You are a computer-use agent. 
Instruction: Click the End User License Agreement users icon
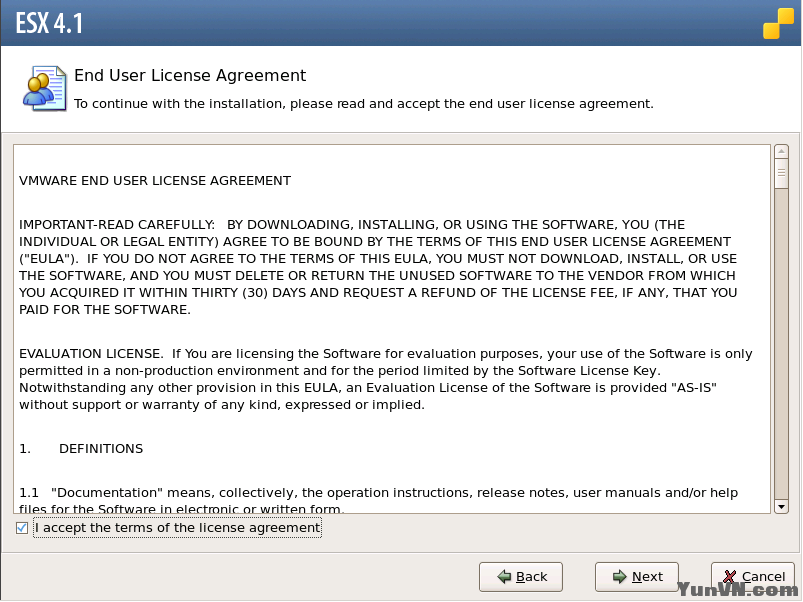click(44, 87)
